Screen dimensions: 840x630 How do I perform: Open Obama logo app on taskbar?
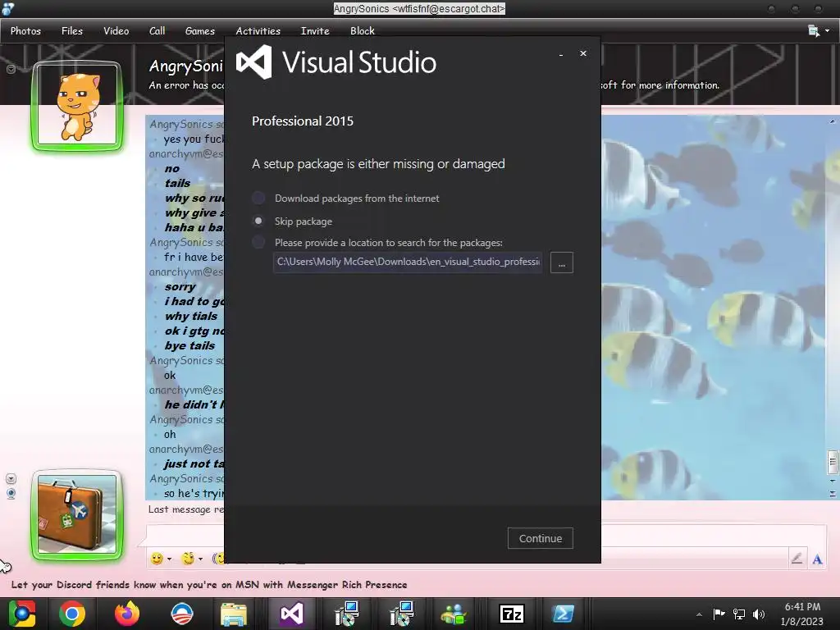pos(181,614)
